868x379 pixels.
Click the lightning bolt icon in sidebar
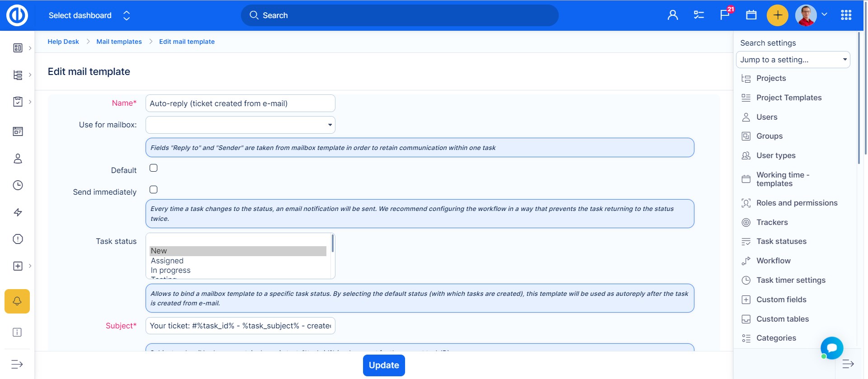pos(18,212)
